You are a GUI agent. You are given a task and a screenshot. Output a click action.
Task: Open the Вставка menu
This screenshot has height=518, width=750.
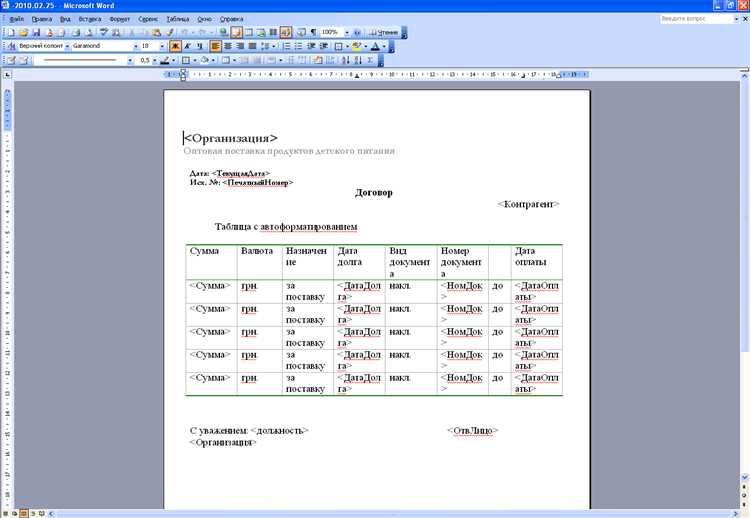click(x=89, y=19)
